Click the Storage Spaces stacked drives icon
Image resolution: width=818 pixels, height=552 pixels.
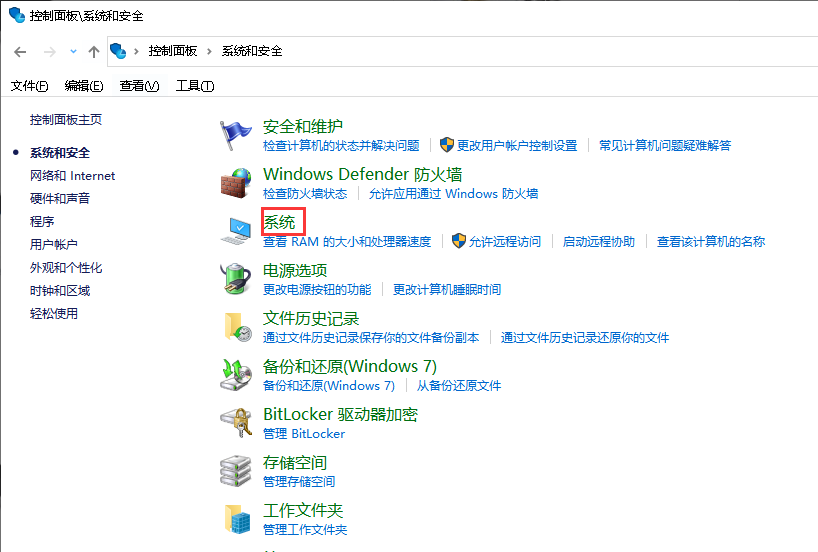click(x=235, y=471)
